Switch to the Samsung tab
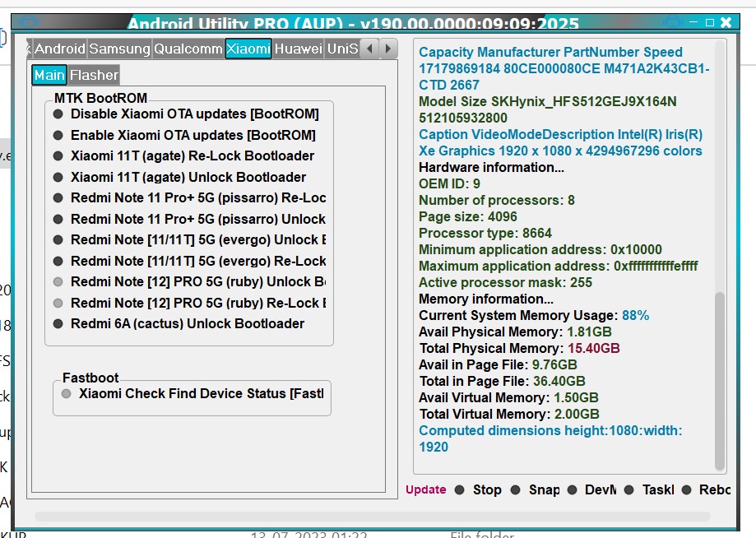This screenshot has width=756, height=538. (x=120, y=49)
